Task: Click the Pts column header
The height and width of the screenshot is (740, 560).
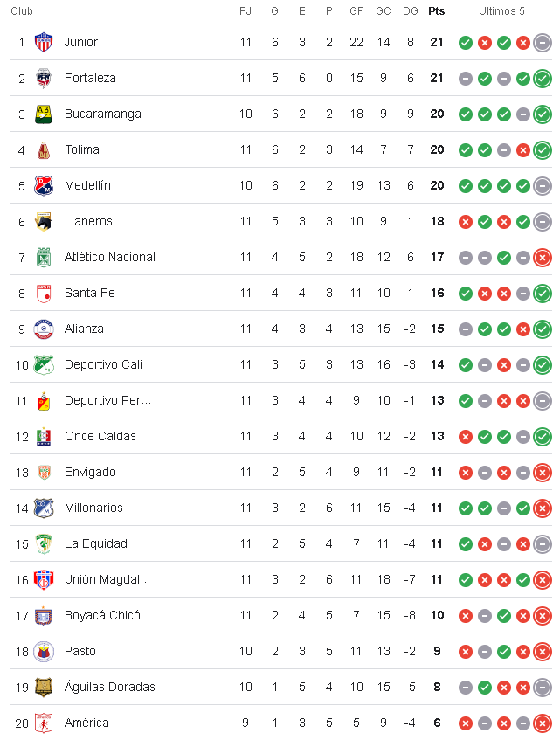Action: click(437, 11)
